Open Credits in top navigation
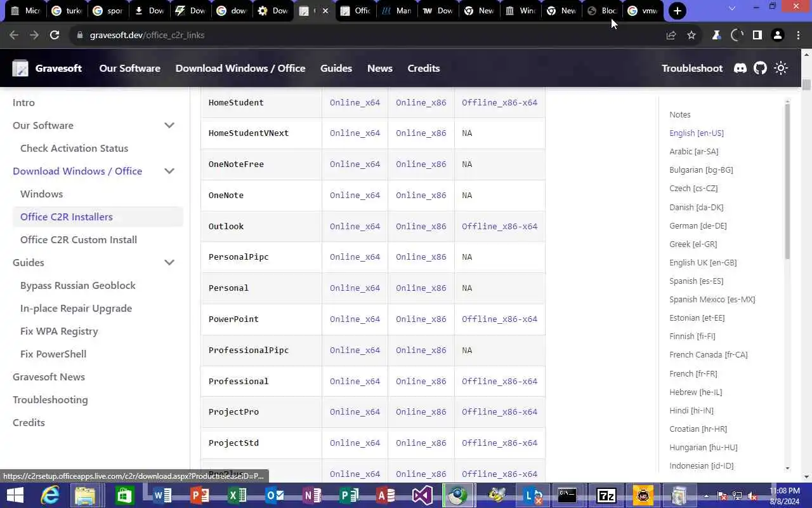812x508 pixels. [424, 68]
